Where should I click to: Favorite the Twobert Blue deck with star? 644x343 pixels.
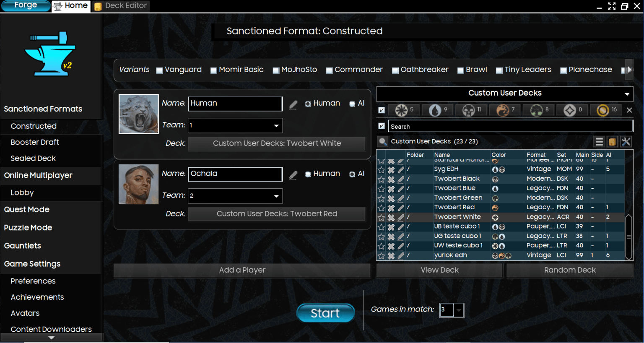[x=381, y=189]
